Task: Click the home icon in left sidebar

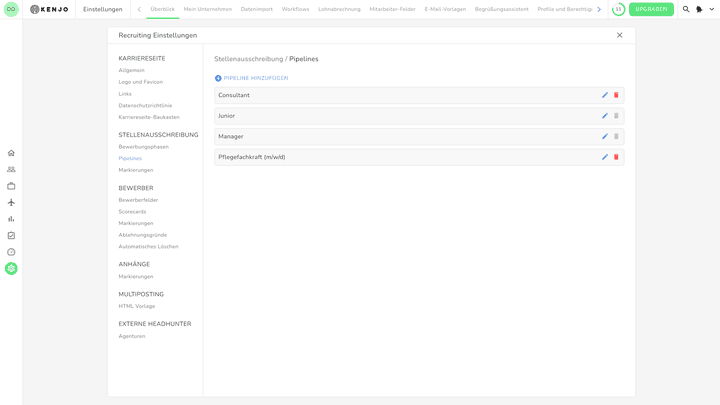Action: [x=11, y=153]
